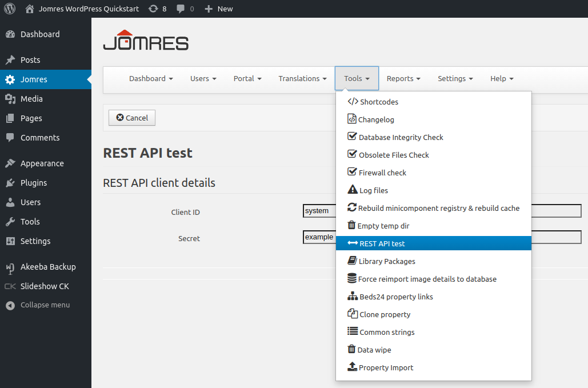
Task: Expand the Users dropdown in Jomres navbar
Action: point(203,79)
